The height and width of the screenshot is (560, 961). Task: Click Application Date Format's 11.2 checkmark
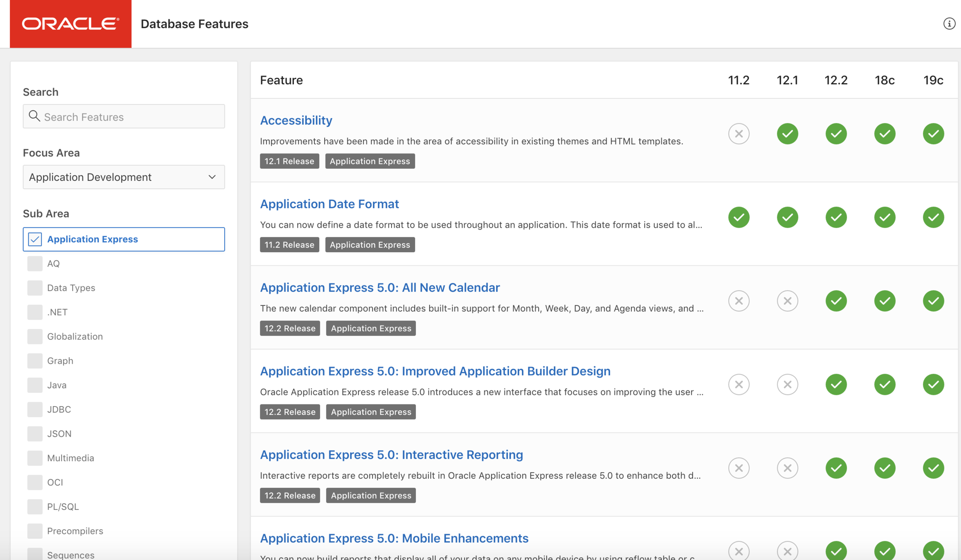[x=738, y=217]
